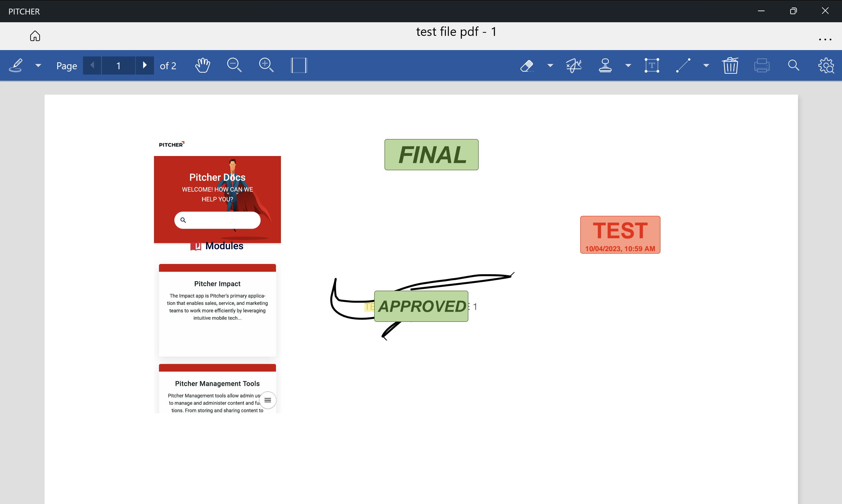Select the line drawing tool
This screenshot has width=842, height=504.
point(683,65)
